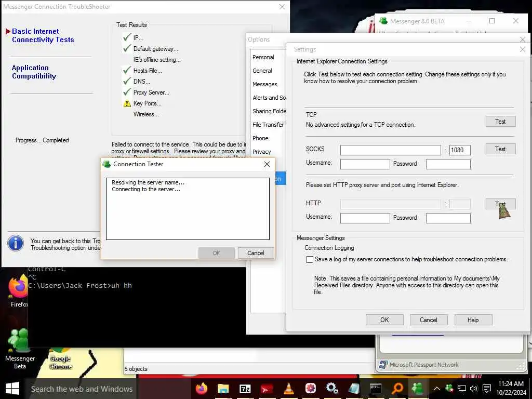Open Basic Internet Connectivity Tests

tap(43, 36)
